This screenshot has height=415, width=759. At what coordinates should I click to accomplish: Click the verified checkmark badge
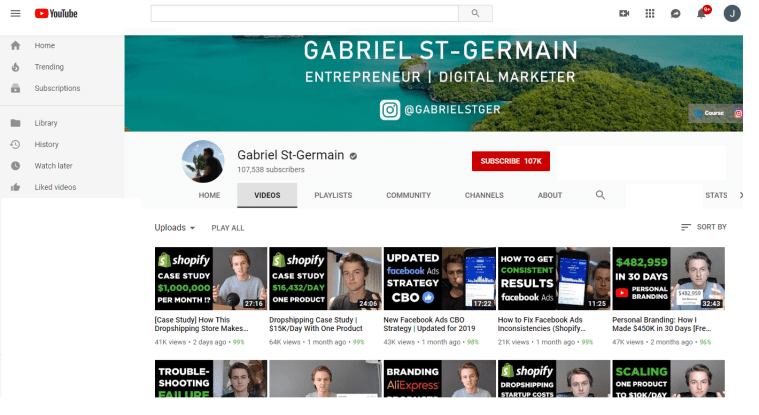pos(353,156)
